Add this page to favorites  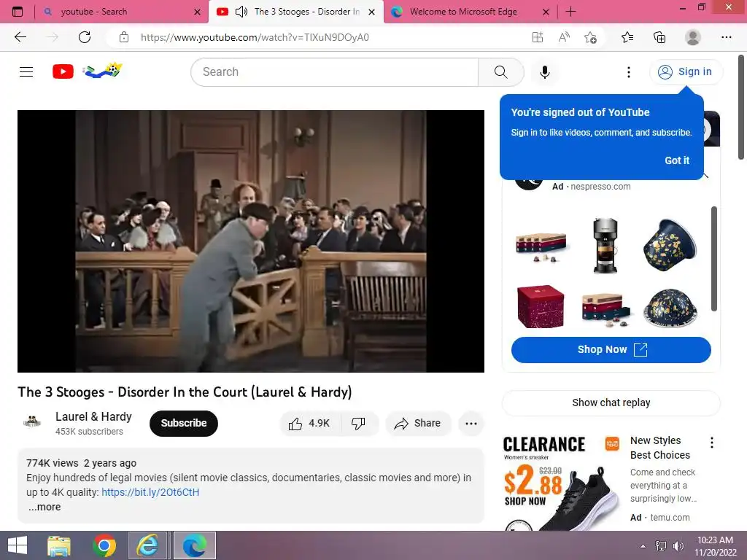click(590, 37)
